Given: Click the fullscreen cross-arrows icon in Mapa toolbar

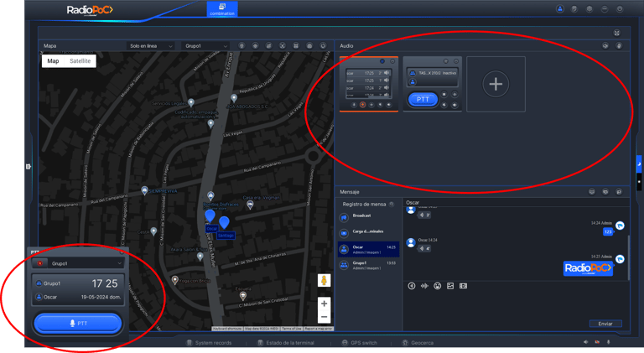Looking at the screenshot, I should (282, 45).
